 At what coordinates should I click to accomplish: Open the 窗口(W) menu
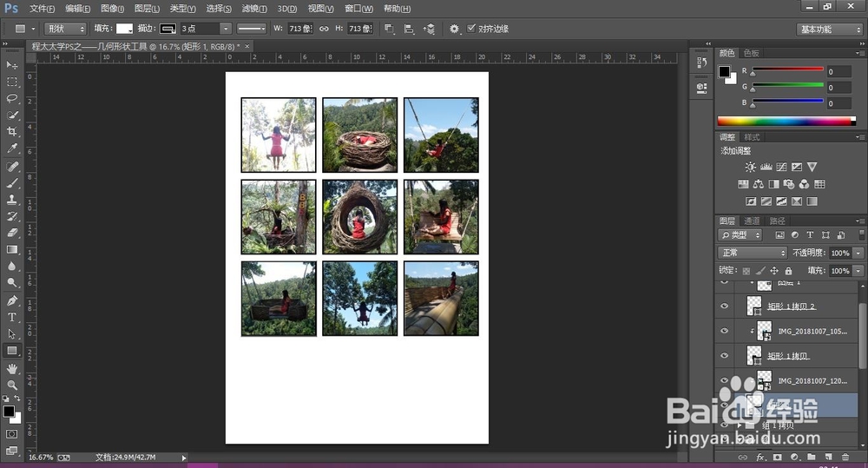(x=358, y=9)
